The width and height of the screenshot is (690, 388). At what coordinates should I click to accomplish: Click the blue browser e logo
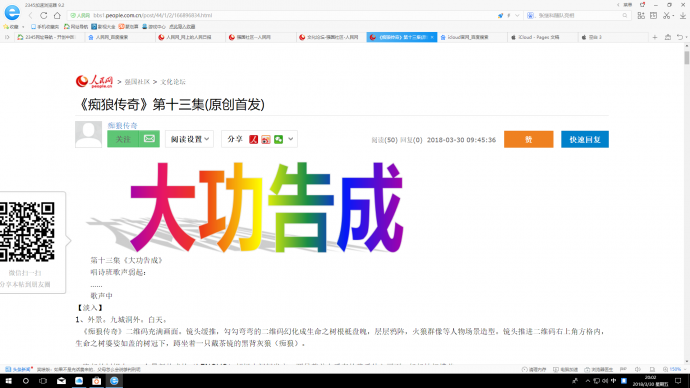pyautogui.click(x=12, y=12)
